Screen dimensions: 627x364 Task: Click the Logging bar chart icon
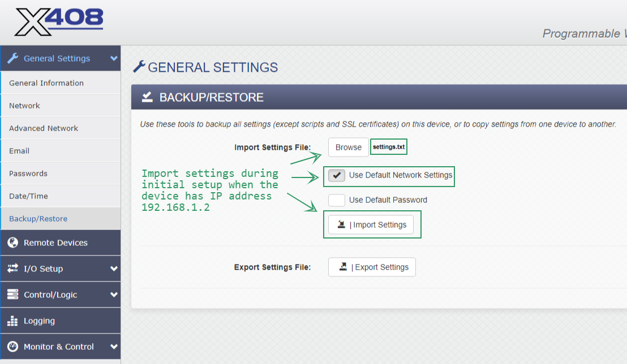pos(13,320)
